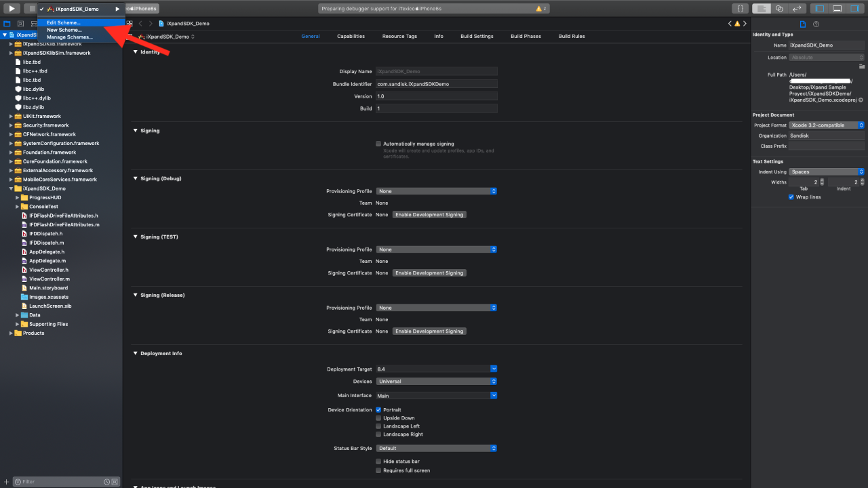Enable Landscape Left orientation
The height and width of the screenshot is (488, 868).
coord(378,426)
